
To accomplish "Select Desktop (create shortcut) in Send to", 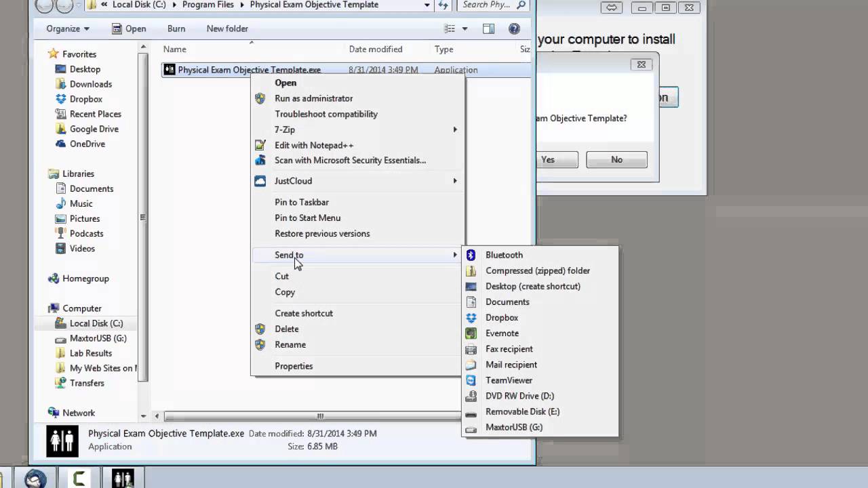I will [533, 286].
